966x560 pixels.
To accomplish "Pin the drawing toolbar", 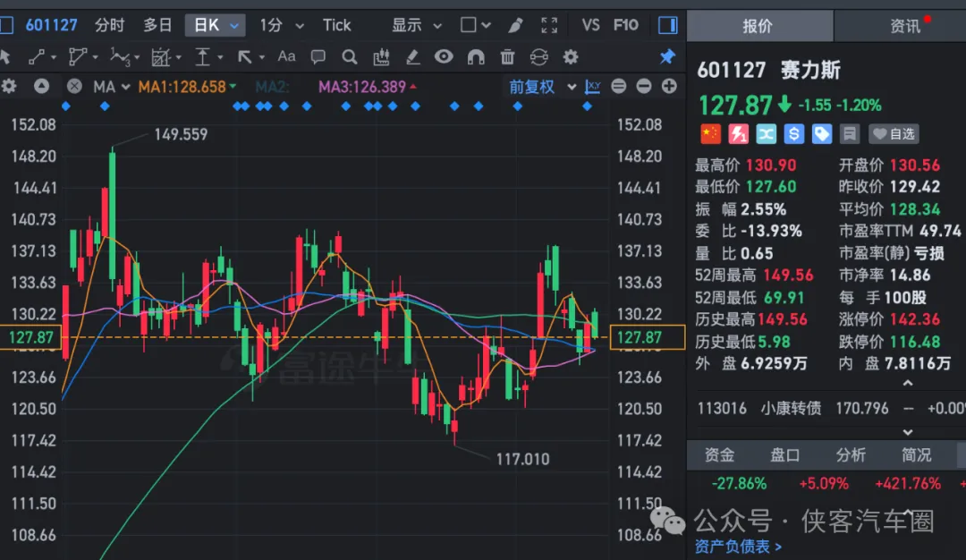I will pos(667,57).
